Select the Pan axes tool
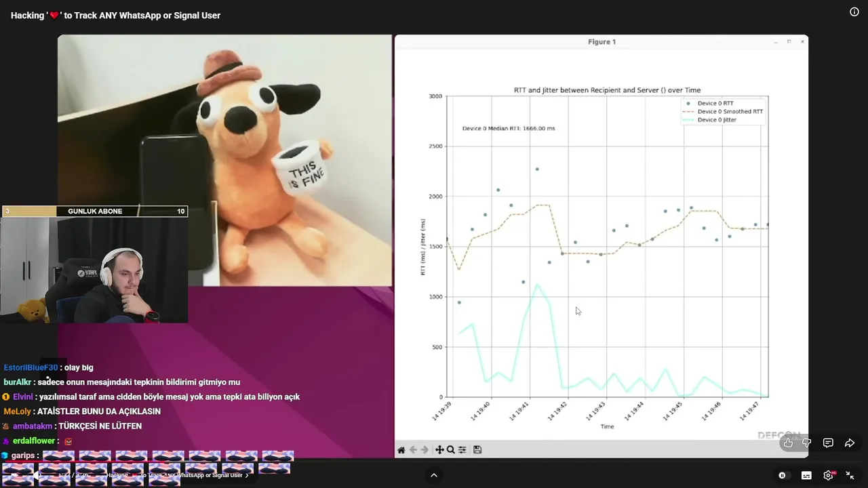The width and height of the screenshot is (868, 488). (439, 450)
